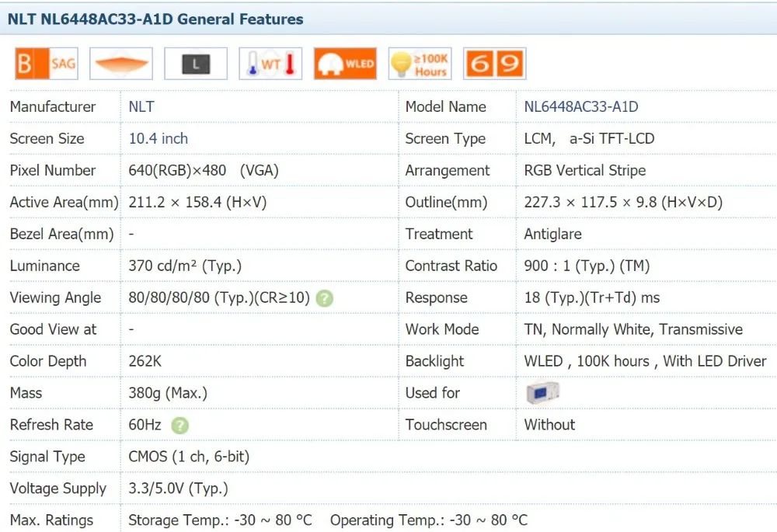Open the Refresh Rate help question mark

[180, 426]
